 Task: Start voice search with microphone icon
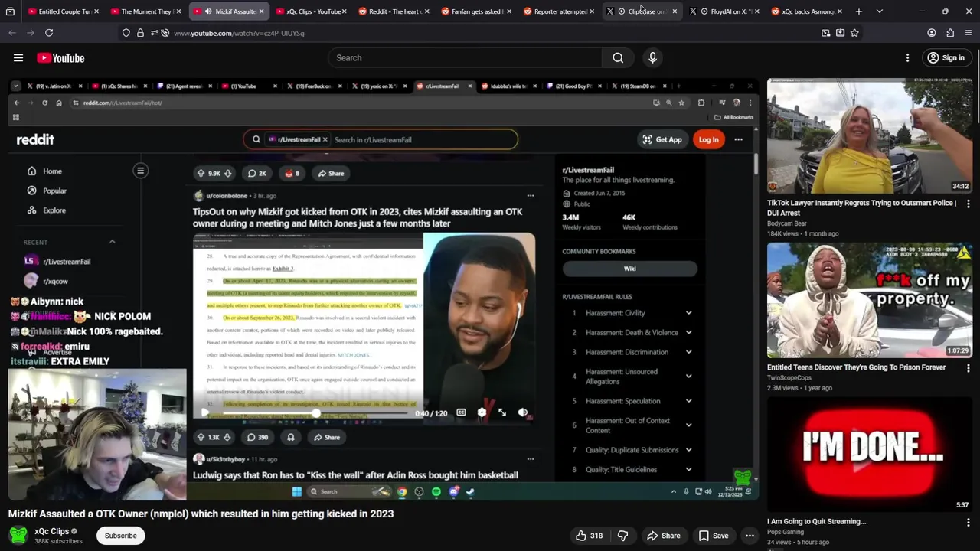(x=652, y=57)
